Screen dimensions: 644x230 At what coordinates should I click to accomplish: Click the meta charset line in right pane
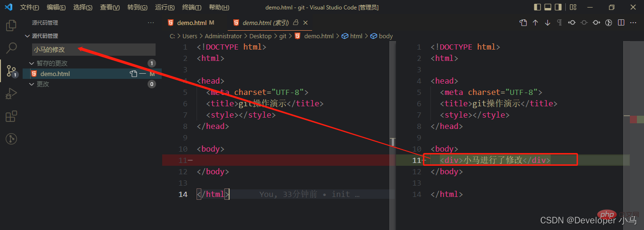point(491,92)
